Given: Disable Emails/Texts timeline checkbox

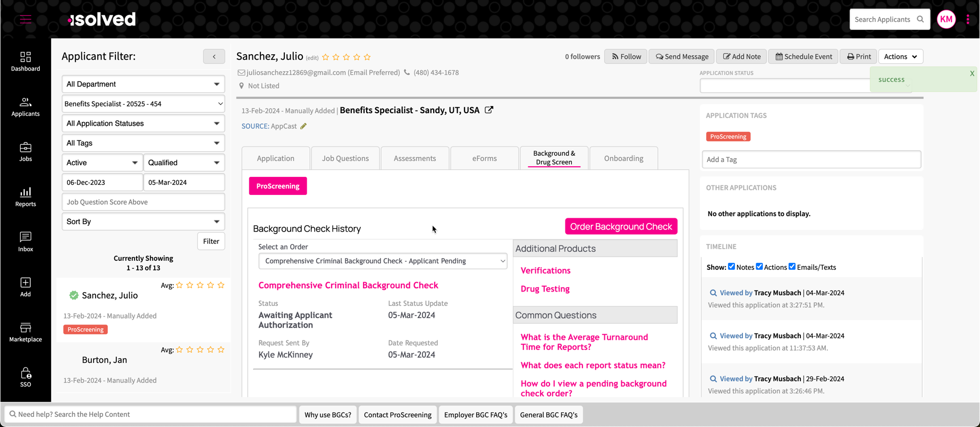Looking at the screenshot, I should [792, 267].
